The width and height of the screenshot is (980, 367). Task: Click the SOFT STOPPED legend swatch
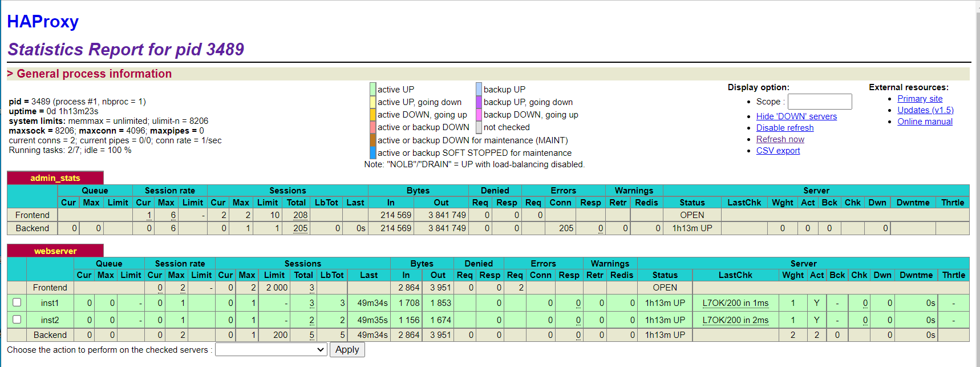372,152
